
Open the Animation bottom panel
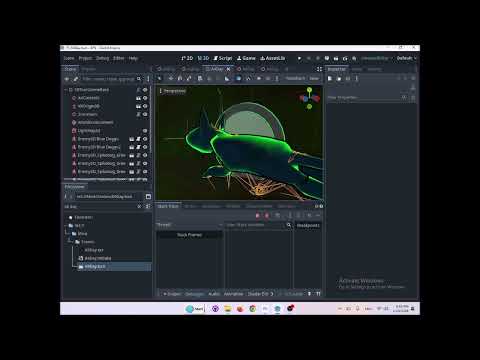click(233, 294)
